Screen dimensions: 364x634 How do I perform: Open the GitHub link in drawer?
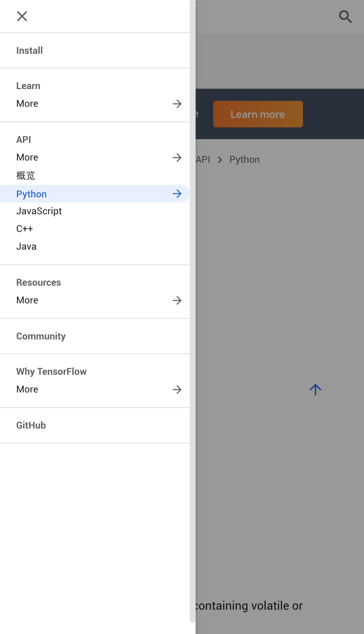pyautogui.click(x=31, y=425)
